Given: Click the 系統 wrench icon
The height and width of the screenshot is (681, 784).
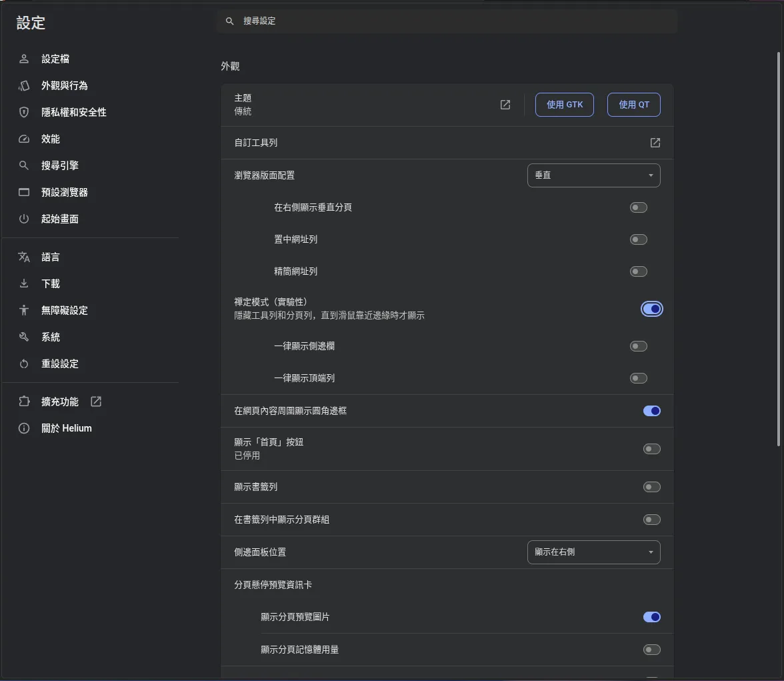Looking at the screenshot, I should pos(23,337).
